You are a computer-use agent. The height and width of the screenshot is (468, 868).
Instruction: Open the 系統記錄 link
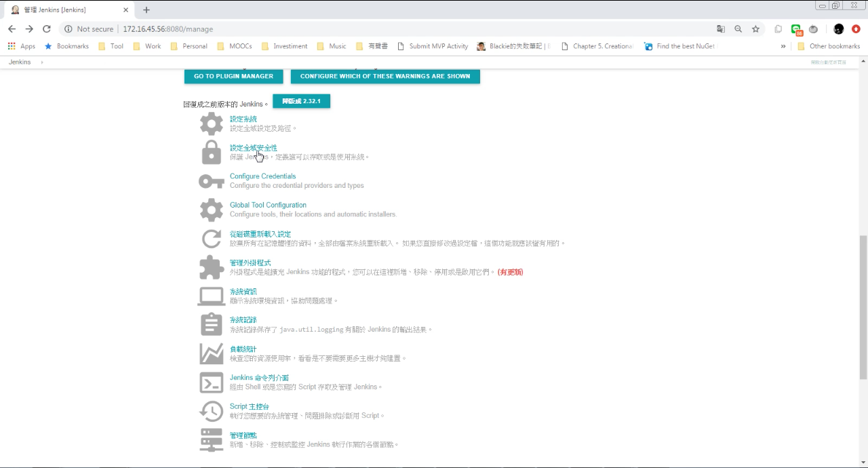[243, 320]
